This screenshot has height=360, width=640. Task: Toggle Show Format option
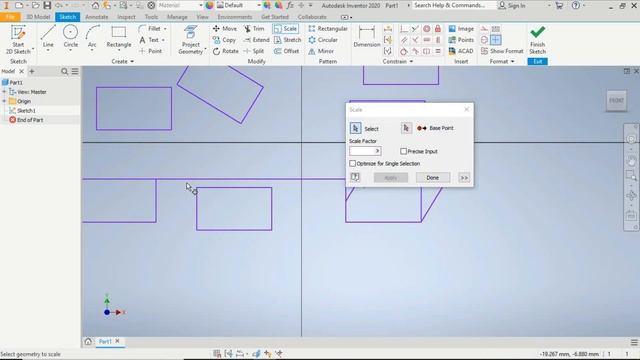point(502,51)
